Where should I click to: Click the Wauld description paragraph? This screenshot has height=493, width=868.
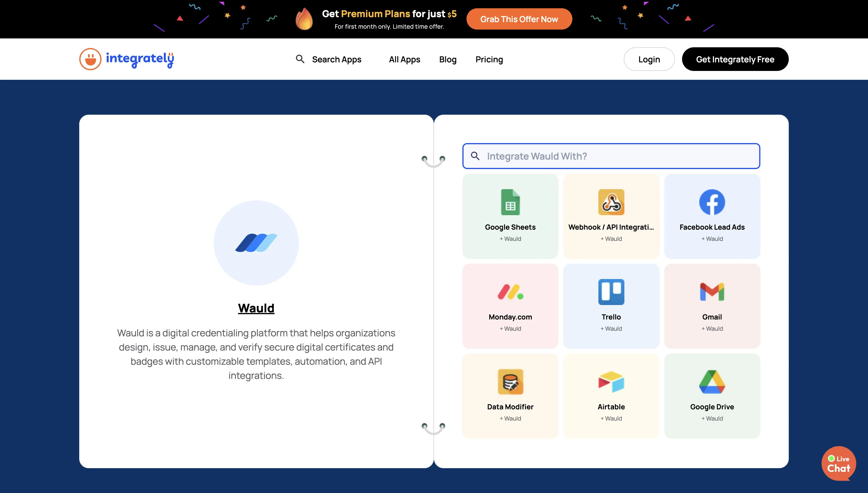tap(256, 354)
